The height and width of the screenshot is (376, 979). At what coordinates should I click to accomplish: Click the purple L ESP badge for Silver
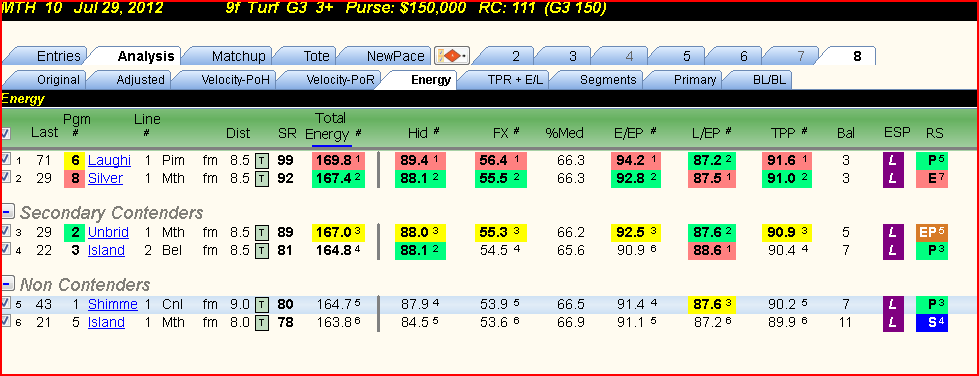coord(893,179)
